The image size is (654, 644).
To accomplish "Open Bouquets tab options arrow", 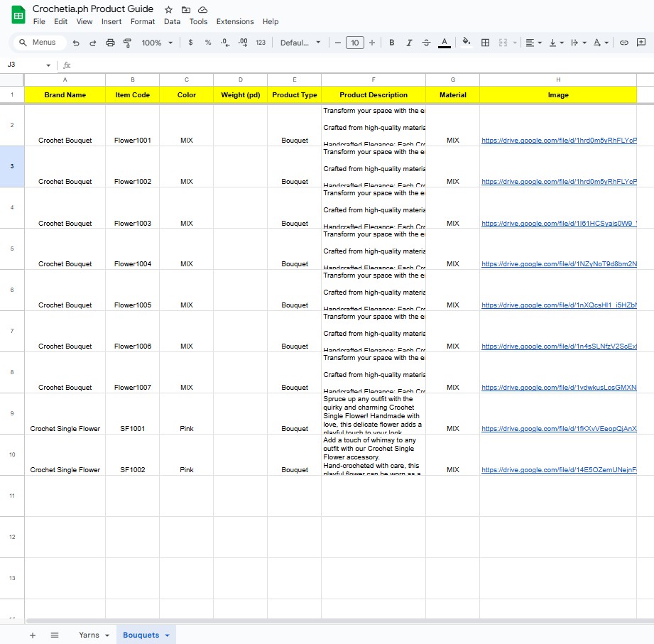I will point(168,635).
